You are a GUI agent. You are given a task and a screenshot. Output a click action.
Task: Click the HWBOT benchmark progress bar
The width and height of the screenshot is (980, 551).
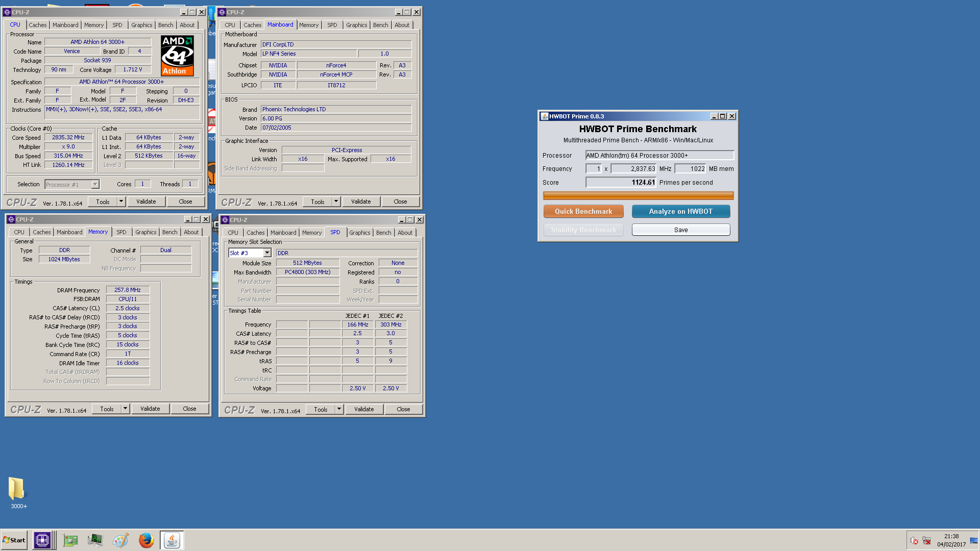(638, 195)
